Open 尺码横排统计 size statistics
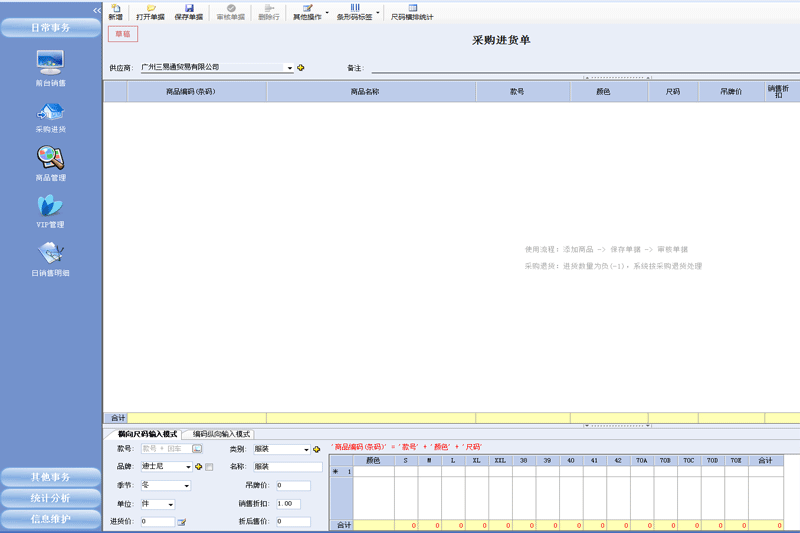This screenshot has height=533, width=800. tap(411, 12)
